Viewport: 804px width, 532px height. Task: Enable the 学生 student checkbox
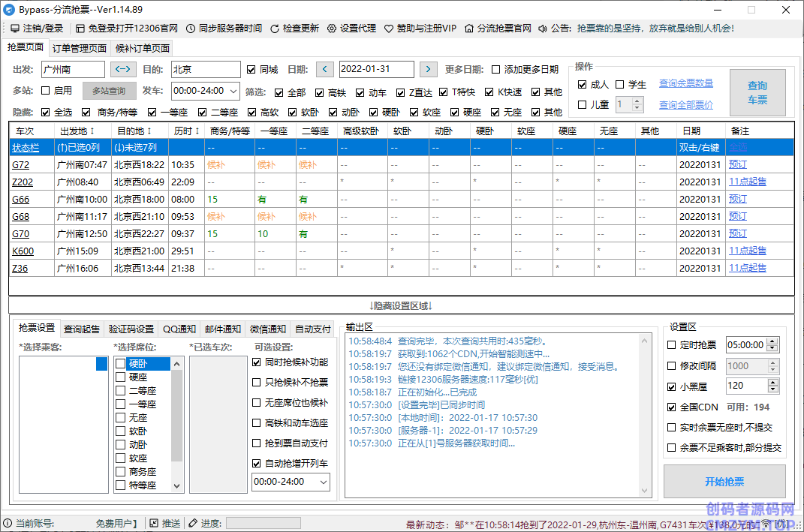click(620, 85)
